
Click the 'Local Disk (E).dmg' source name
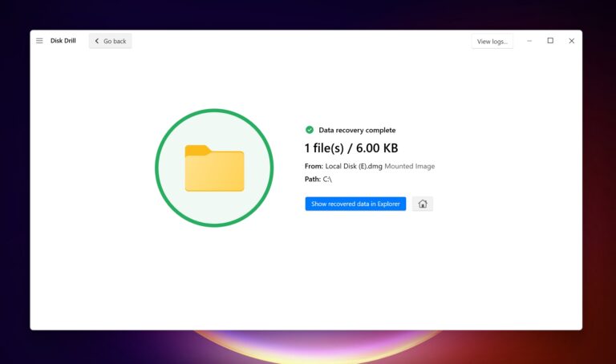tap(354, 166)
